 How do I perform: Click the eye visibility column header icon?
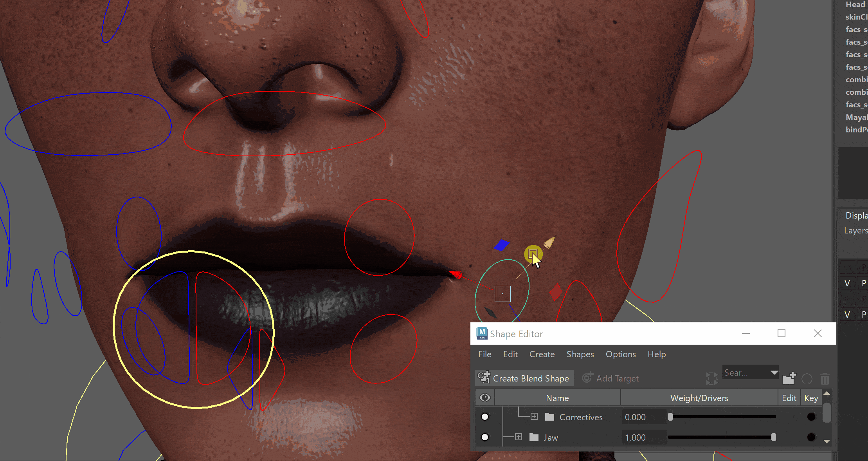[485, 398]
